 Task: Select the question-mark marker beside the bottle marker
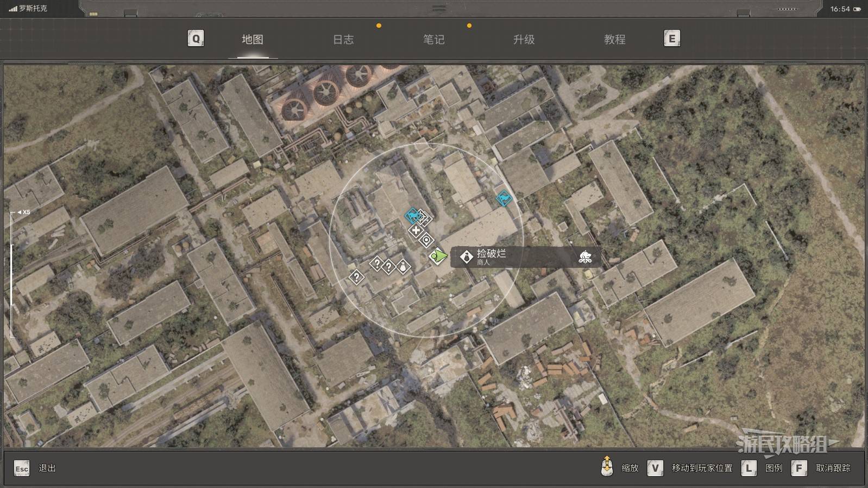click(388, 267)
